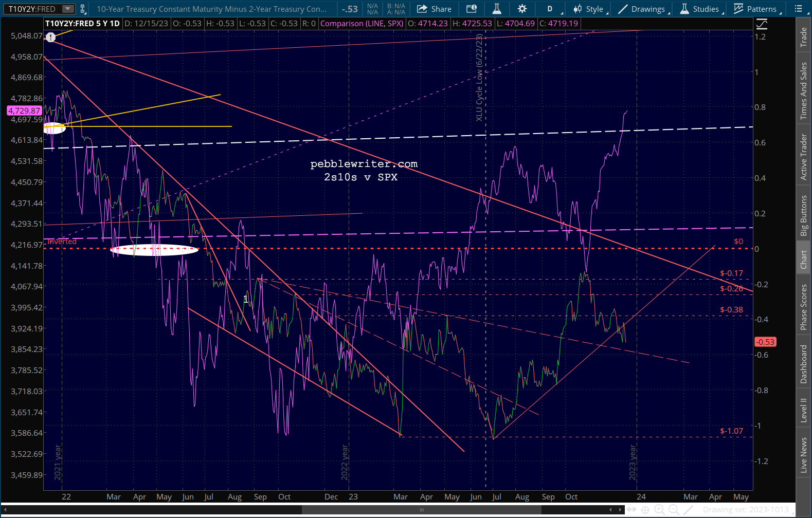This screenshot has height=518, width=812.
Task: Switch to the Live News sidebar tab
Action: [803, 455]
